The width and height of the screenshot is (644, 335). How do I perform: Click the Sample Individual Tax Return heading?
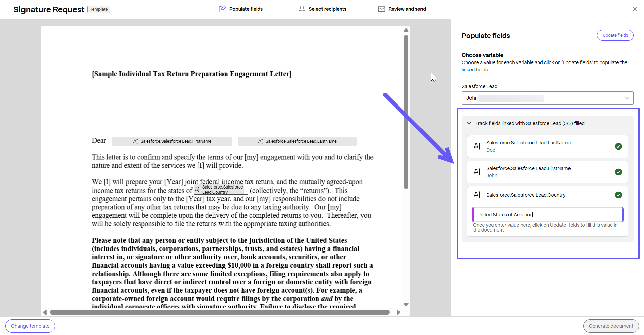(x=192, y=74)
